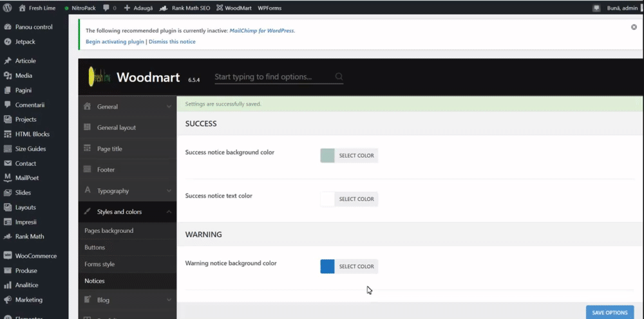Click the Analitice chart icon
The image size is (644, 319).
(7, 285)
